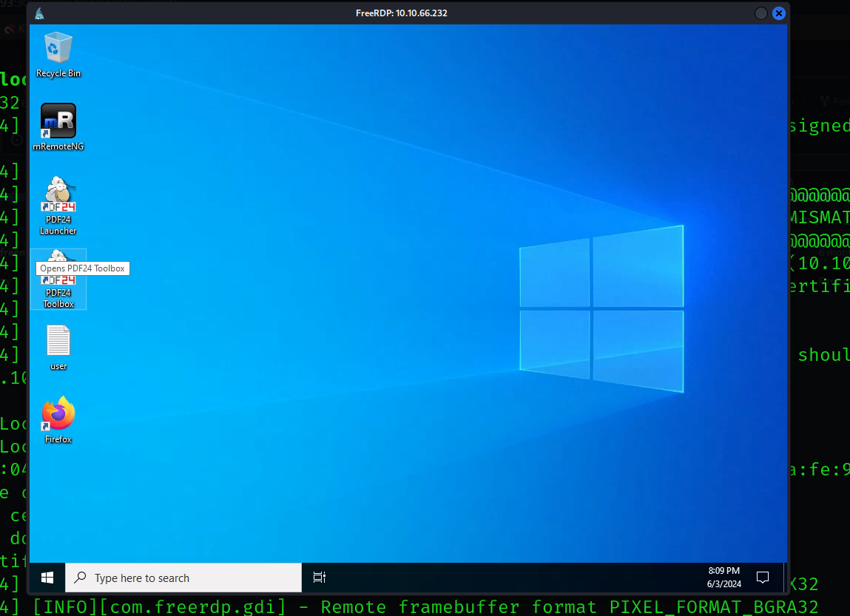Open the taskbar clock and calendar flyout
The width and height of the screenshot is (850, 616).
[723, 578]
